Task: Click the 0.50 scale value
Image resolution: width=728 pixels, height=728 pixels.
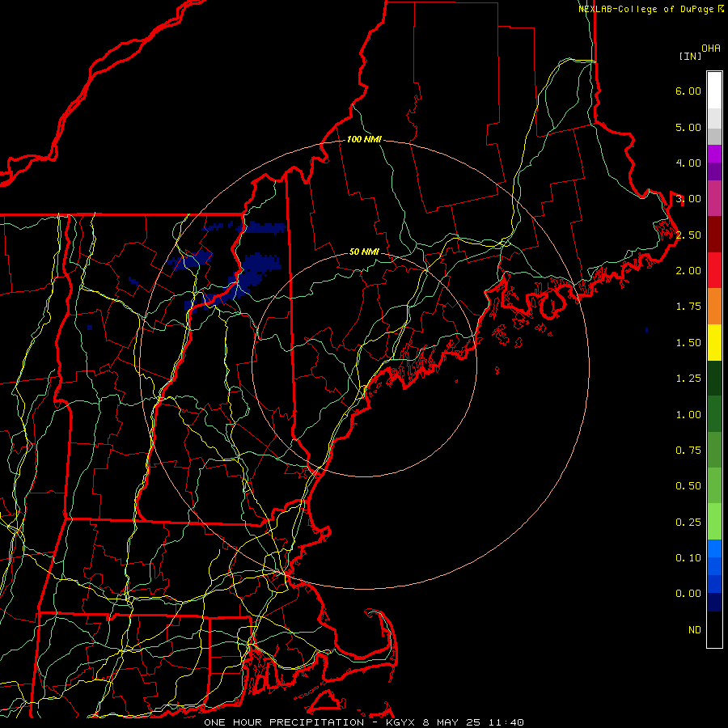Action: coord(688,486)
